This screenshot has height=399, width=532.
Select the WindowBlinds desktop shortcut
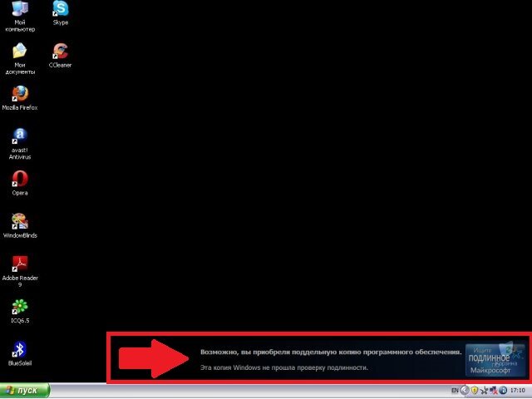tap(20, 225)
